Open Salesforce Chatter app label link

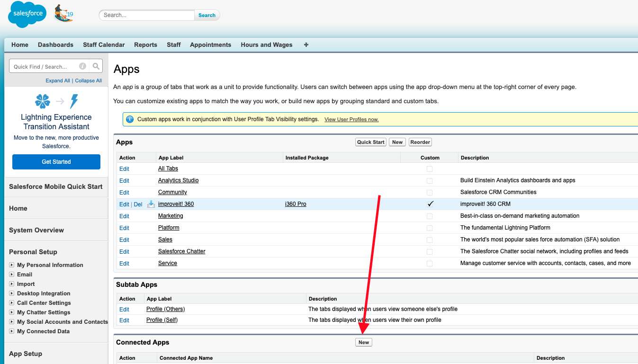pyautogui.click(x=182, y=251)
